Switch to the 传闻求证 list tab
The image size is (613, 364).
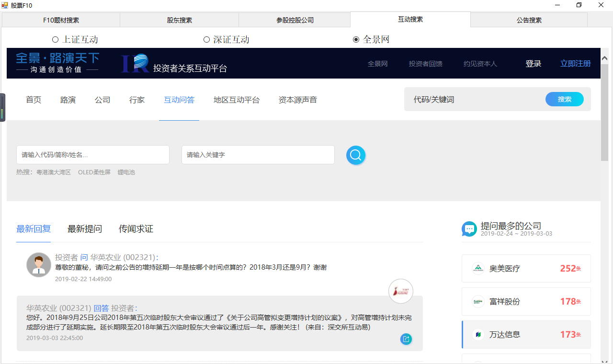136,229
